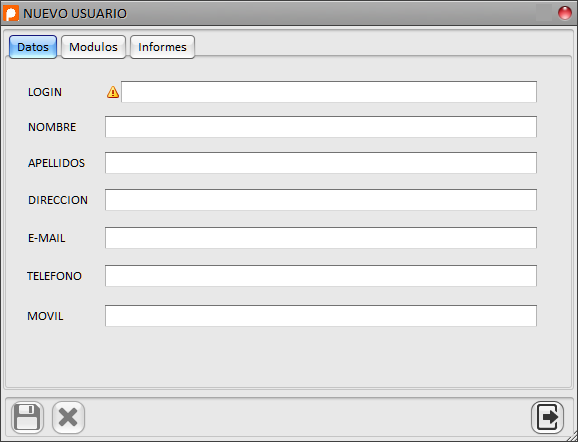Viewport: 578px width, 442px height.
Task: Focus the E-MAIL input field
Action: point(321,238)
